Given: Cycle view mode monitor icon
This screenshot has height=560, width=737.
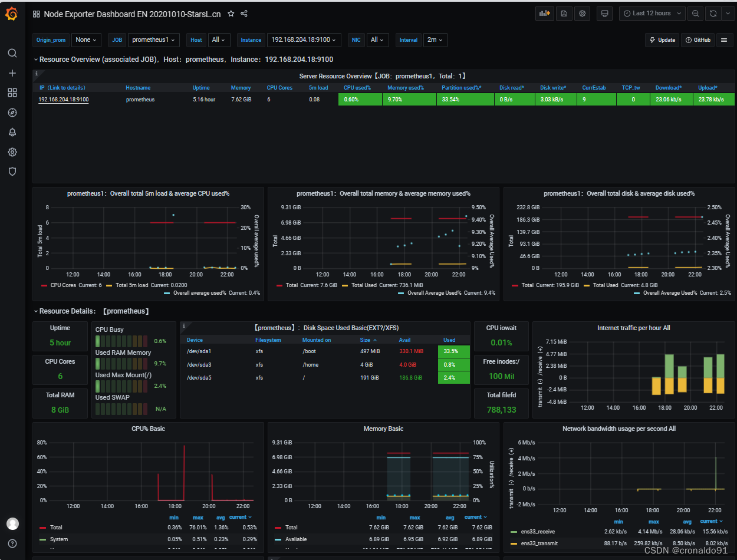Looking at the screenshot, I should [604, 13].
